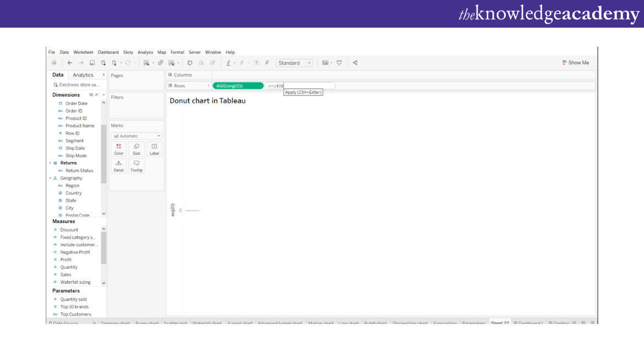
Task: Click the Undo back arrow in toolbar
Action: pos(70,63)
